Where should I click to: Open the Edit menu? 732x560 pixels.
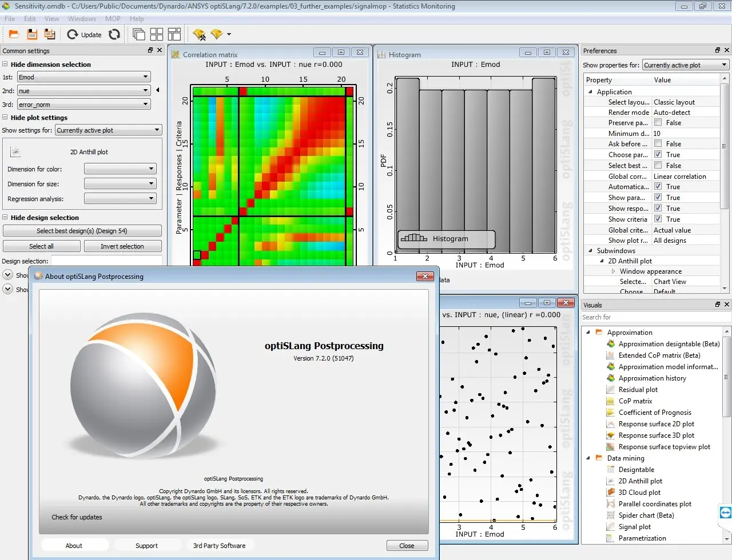(30, 19)
